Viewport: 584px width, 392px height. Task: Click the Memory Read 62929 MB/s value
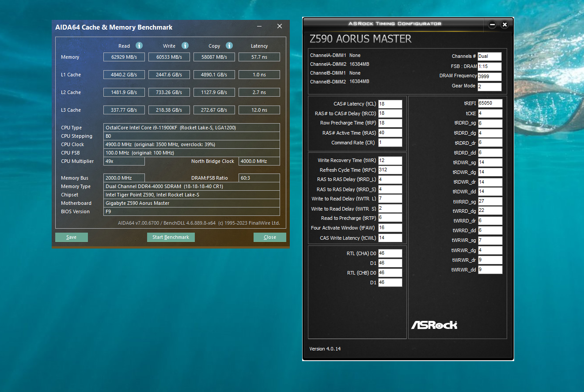(124, 57)
